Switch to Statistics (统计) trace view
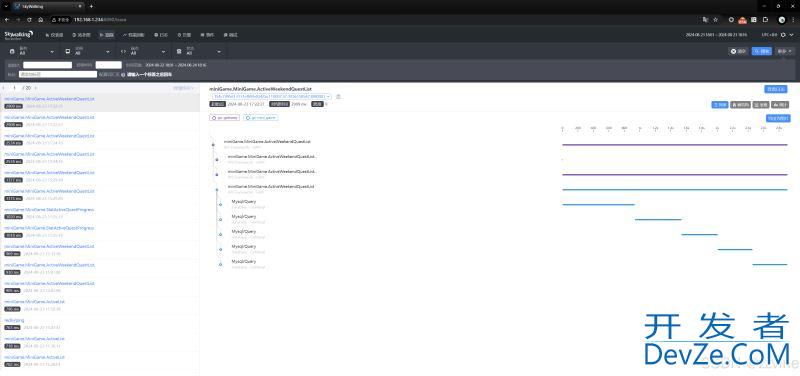The height and width of the screenshot is (376, 800). point(781,105)
